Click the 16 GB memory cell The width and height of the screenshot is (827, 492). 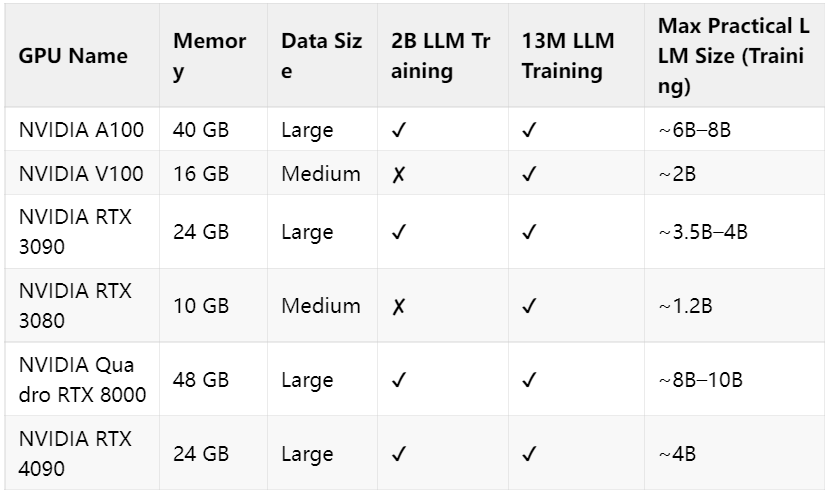point(201,174)
